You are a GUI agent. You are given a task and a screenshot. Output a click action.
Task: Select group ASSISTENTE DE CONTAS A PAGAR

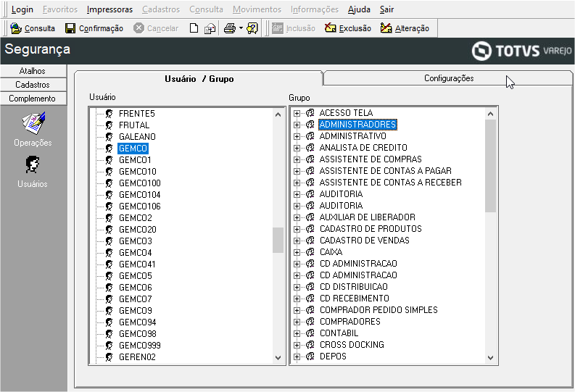coord(386,171)
